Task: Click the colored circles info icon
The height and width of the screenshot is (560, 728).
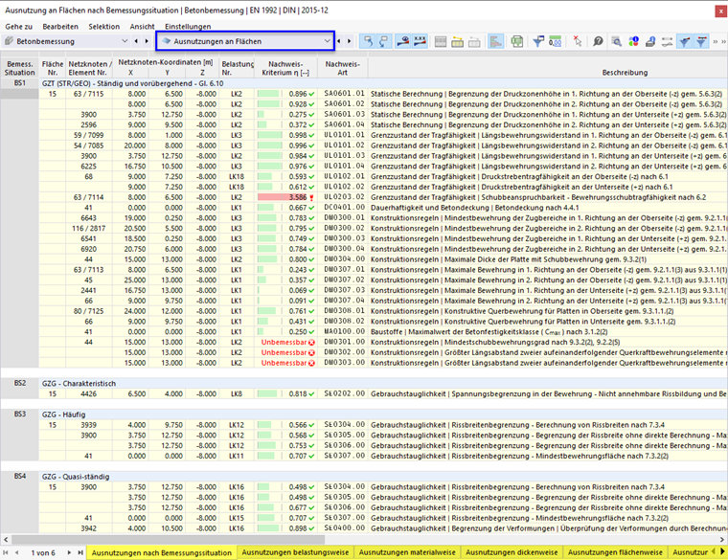Action: [634, 41]
